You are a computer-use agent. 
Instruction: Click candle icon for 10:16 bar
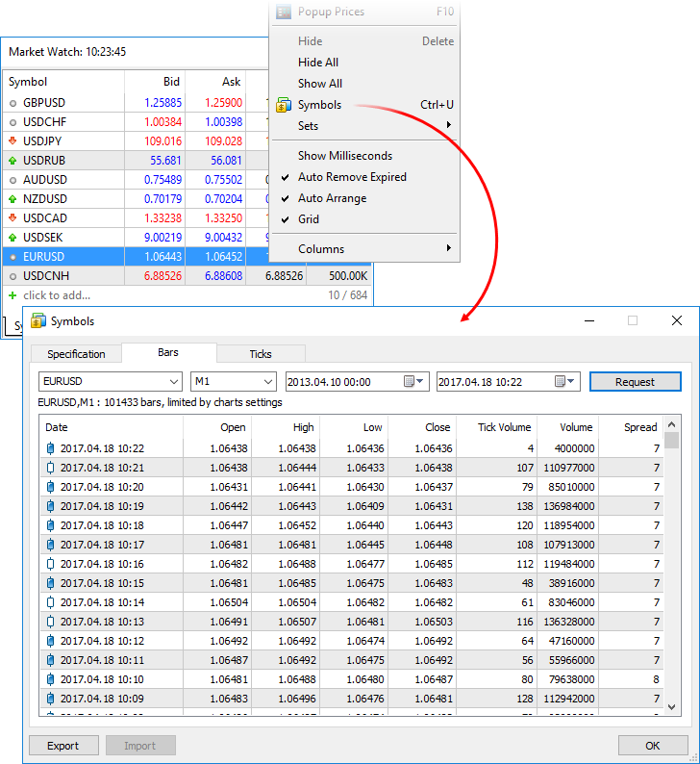point(50,564)
